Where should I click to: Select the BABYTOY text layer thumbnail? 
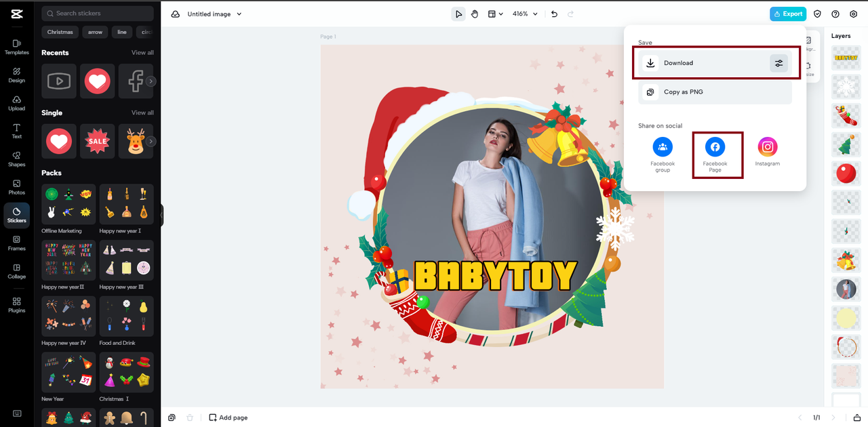(846, 58)
